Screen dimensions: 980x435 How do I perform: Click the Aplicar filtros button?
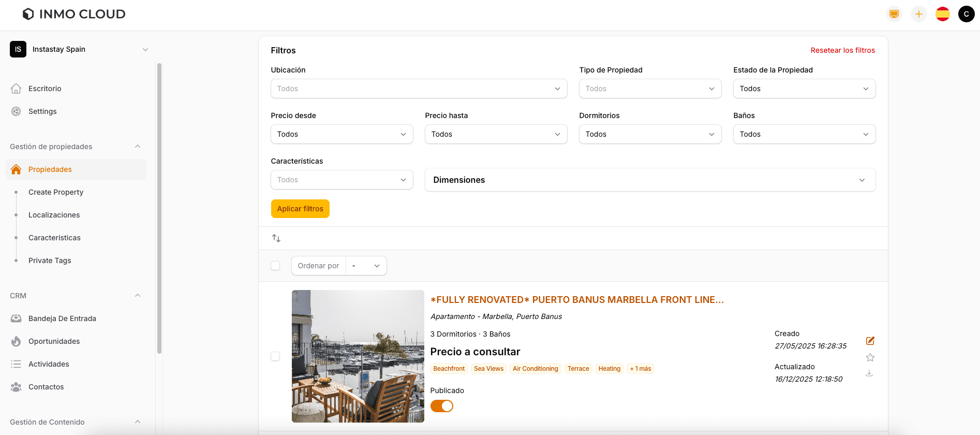click(x=300, y=209)
